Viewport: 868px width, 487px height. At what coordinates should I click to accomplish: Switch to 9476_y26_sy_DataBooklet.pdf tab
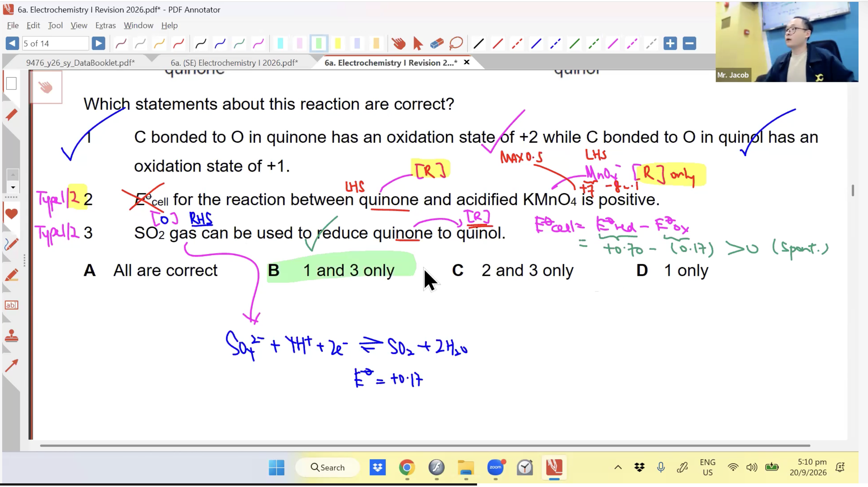[80, 63]
